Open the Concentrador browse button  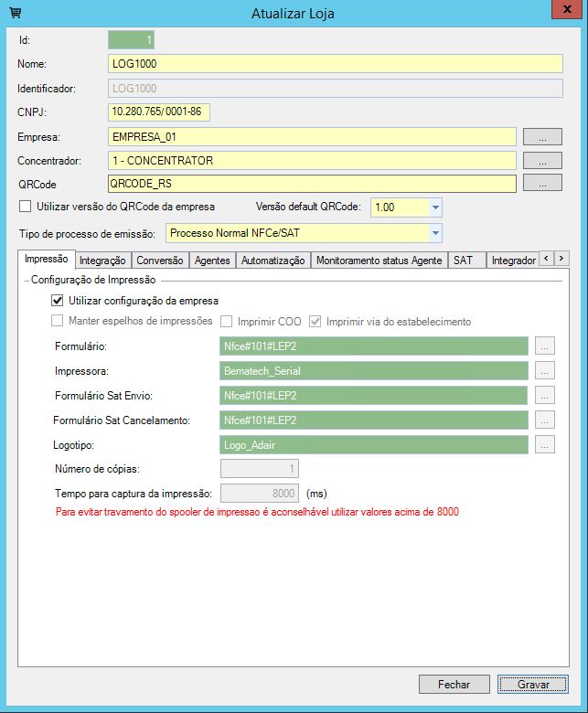[543, 161]
